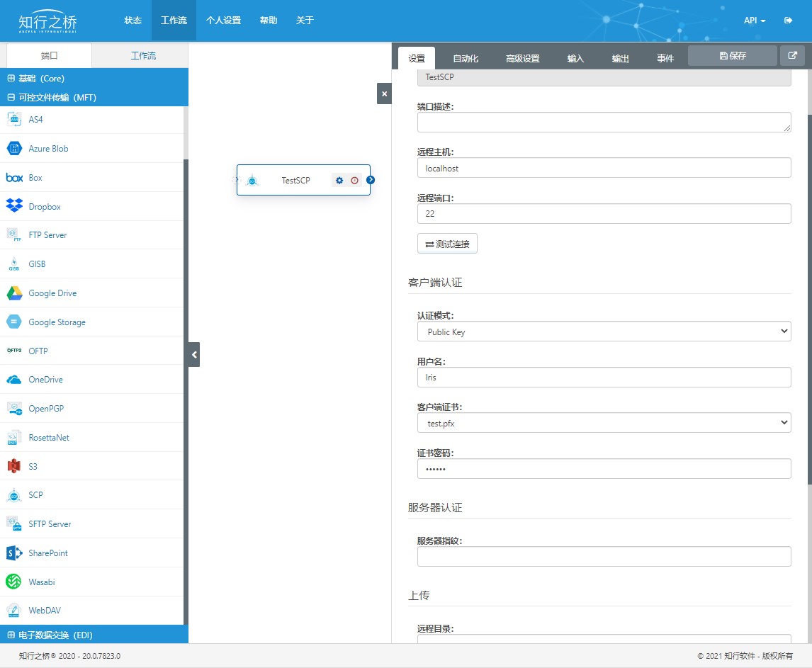Click the 保存 save button

click(732, 55)
